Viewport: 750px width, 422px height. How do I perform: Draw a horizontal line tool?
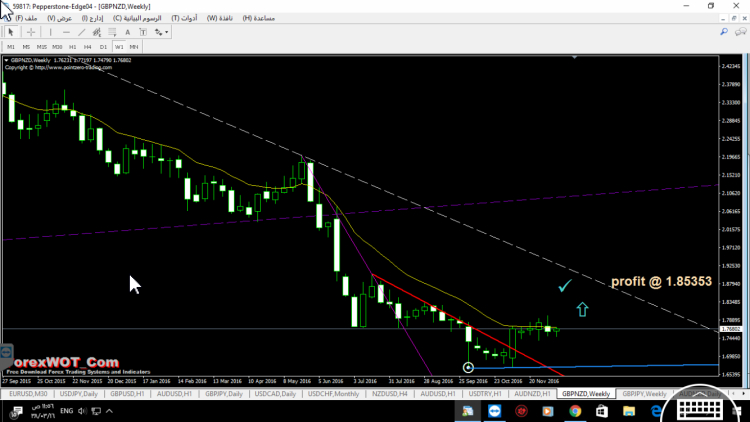tap(66, 32)
